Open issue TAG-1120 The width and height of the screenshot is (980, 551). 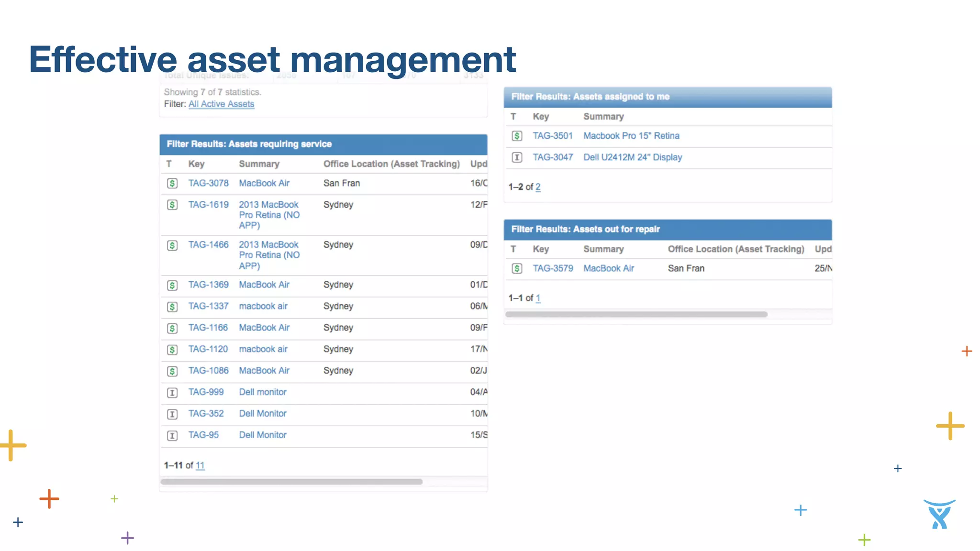coord(208,349)
